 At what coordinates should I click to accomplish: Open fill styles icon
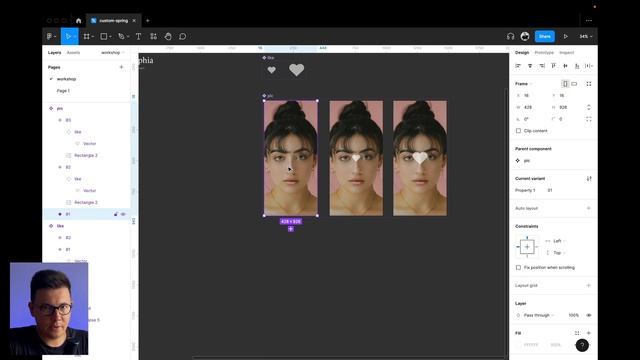click(x=577, y=333)
